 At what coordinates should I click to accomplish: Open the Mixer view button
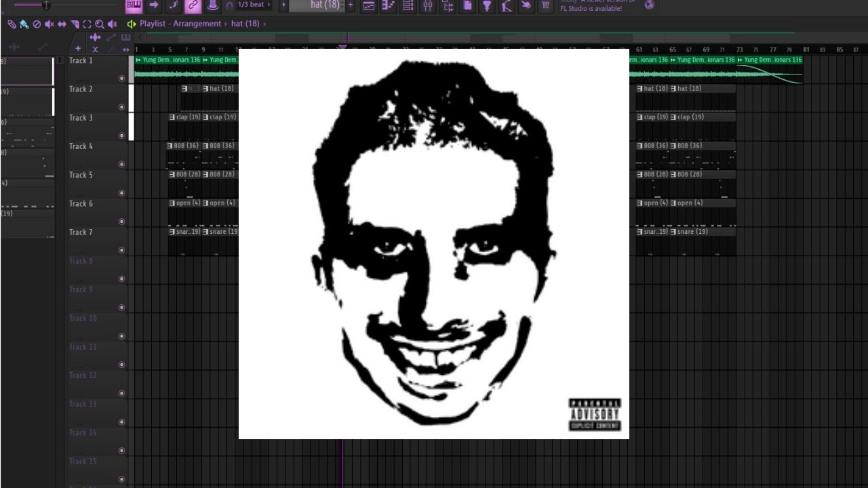(x=428, y=6)
